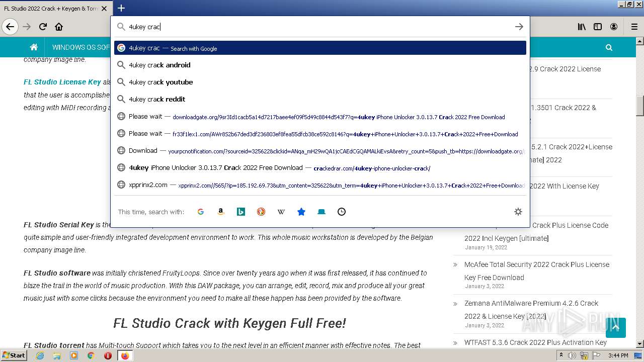Click Action Center flag tray icon
The image size is (644, 362).
pyautogui.click(x=595, y=355)
